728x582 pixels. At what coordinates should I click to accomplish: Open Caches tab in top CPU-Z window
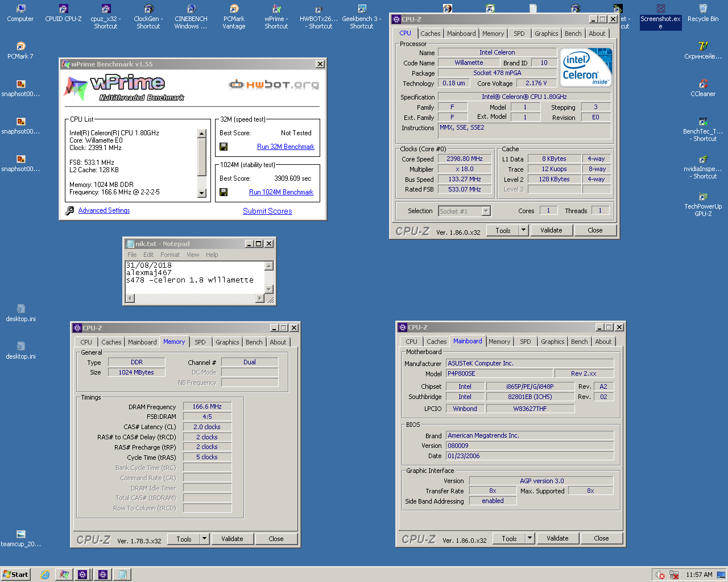(431, 34)
